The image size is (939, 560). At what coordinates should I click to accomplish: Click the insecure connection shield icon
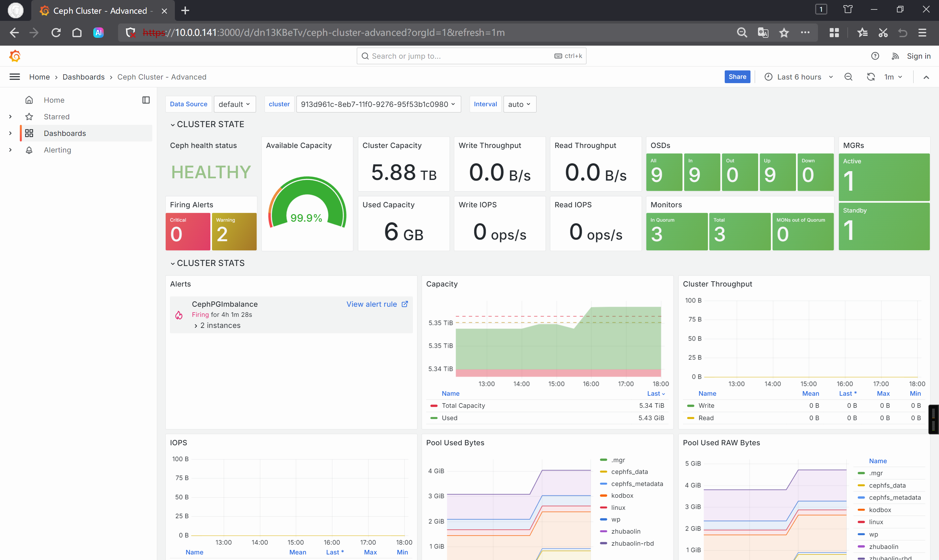coord(131,33)
